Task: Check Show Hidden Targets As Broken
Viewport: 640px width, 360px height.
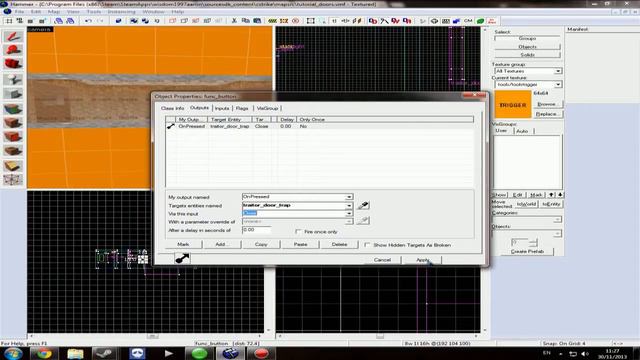Action: click(x=367, y=245)
